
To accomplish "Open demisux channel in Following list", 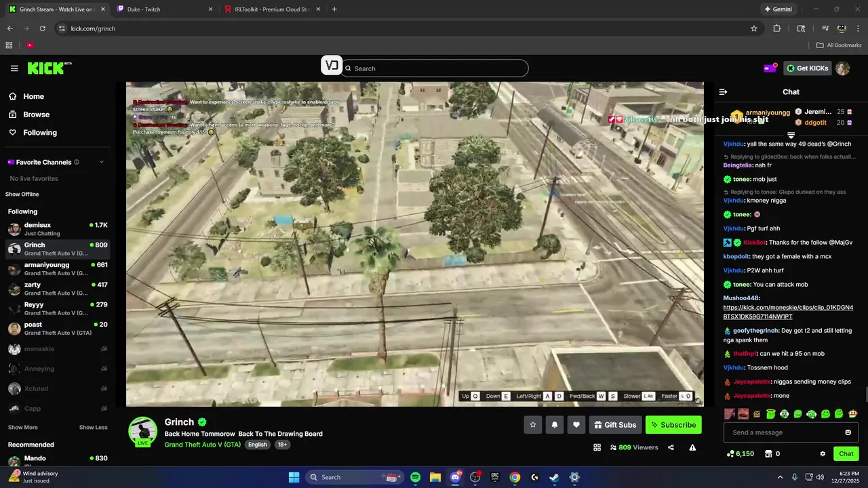I will tap(58, 228).
